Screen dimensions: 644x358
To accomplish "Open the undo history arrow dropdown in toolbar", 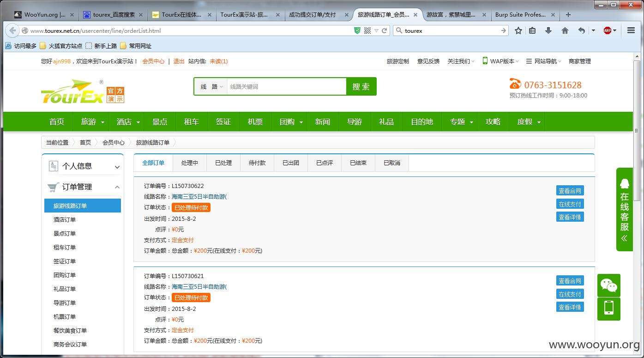I will [593, 30].
